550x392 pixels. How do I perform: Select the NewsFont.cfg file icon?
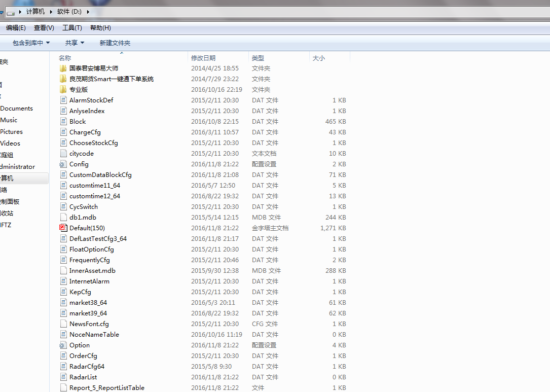(x=63, y=324)
